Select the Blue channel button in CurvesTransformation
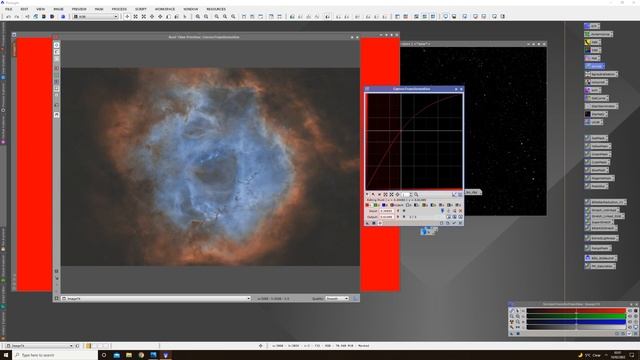 tap(383, 205)
